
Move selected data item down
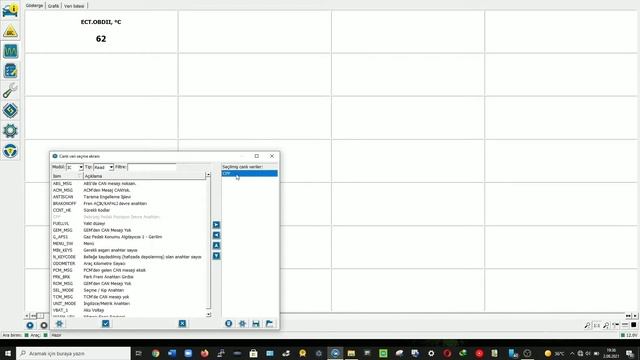click(216, 256)
